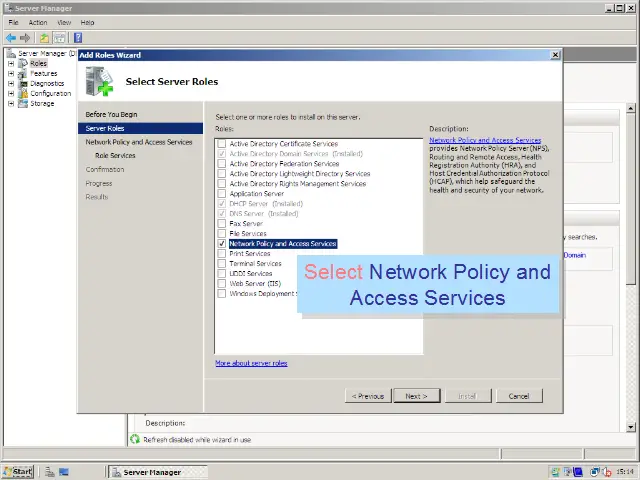Click the Storage icon in tree
640x480 pixels.
[x=23, y=103]
